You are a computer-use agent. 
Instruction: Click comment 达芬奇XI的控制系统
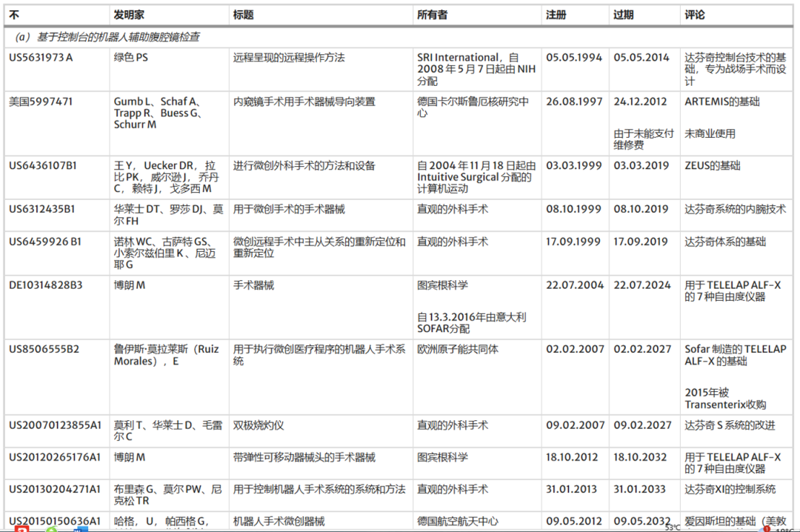pyautogui.click(x=730, y=490)
